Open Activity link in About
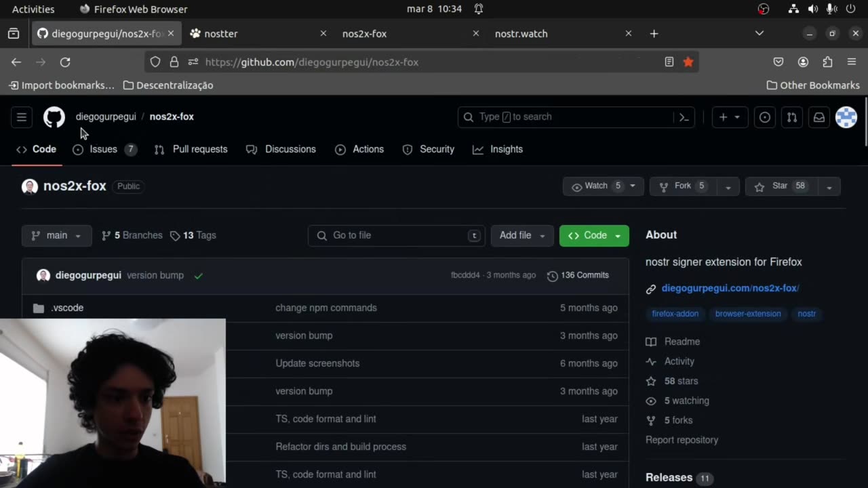This screenshot has height=488, width=868. (671, 361)
